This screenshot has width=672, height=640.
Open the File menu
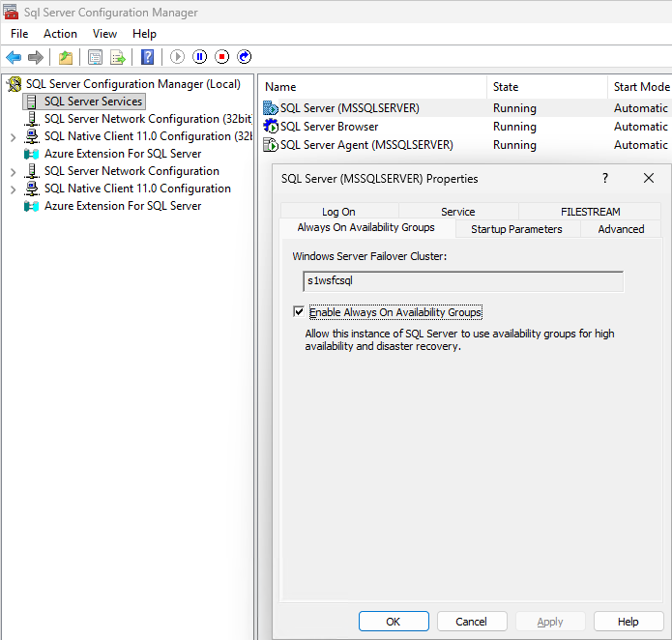pos(19,34)
